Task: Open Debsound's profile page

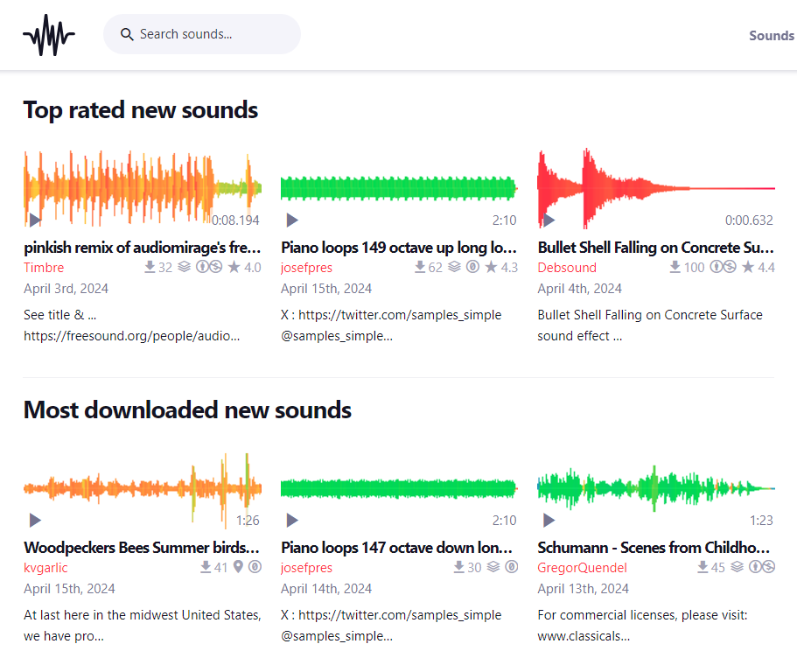Action: (567, 268)
